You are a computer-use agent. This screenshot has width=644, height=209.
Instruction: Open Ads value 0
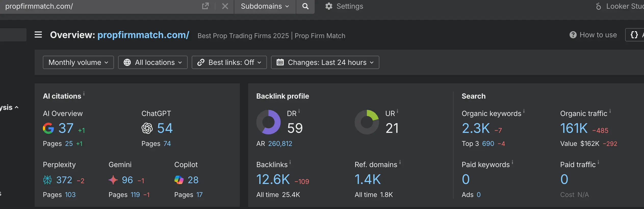(479, 195)
